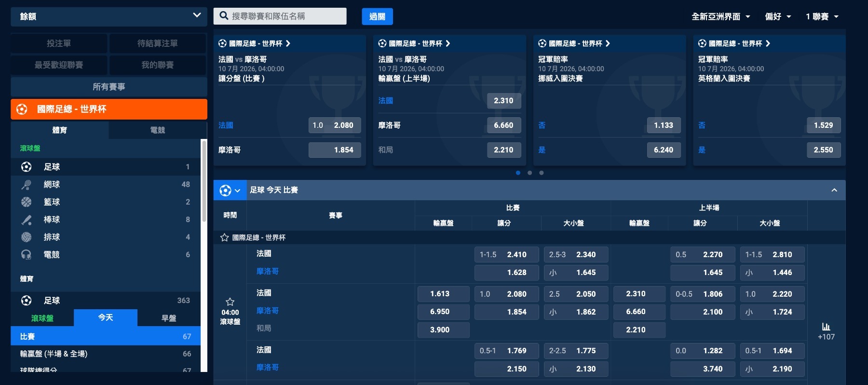The height and width of the screenshot is (385, 868).
Task: Select 籃球 row with 2 events
Action: click(x=106, y=202)
